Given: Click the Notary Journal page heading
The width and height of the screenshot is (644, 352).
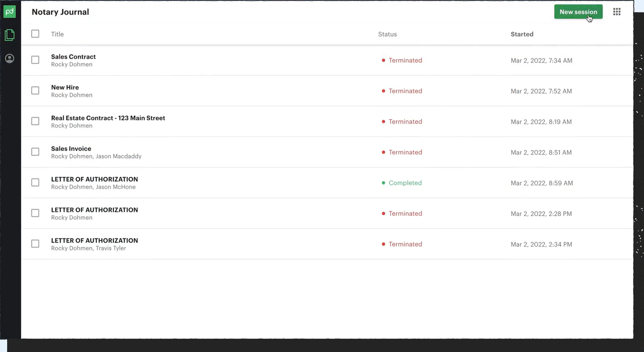Looking at the screenshot, I should pos(60,12).
